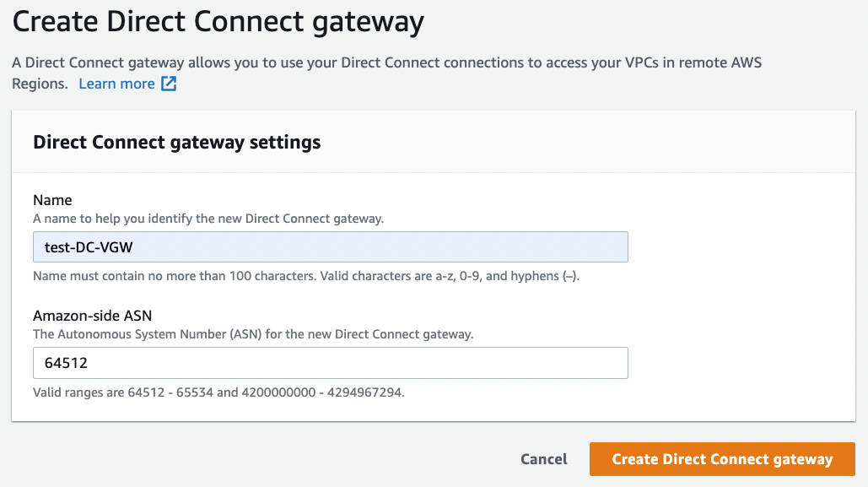This screenshot has width=868, height=487.
Task: Follow the Learn more link
Action: click(116, 84)
